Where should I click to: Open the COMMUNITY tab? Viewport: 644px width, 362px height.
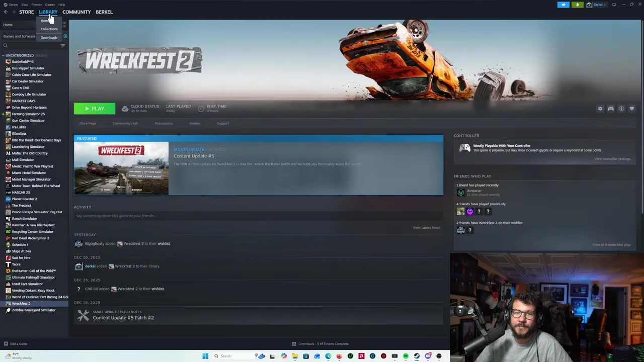click(x=76, y=12)
